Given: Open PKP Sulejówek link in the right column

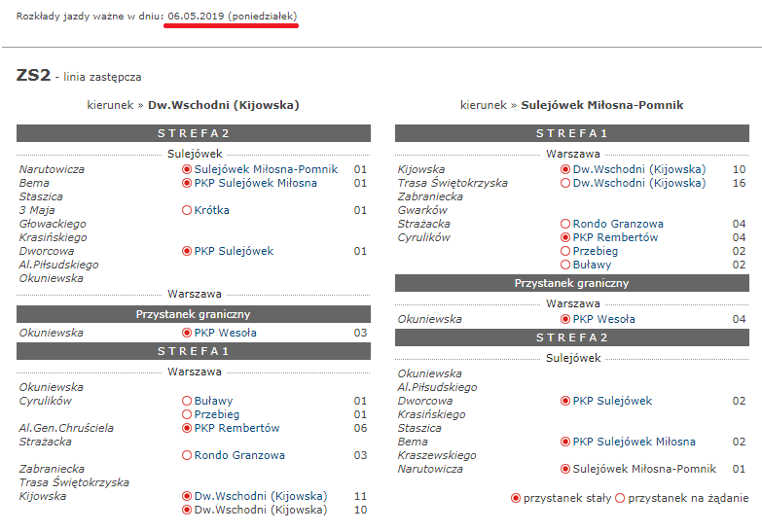Looking at the screenshot, I should [x=612, y=401].
